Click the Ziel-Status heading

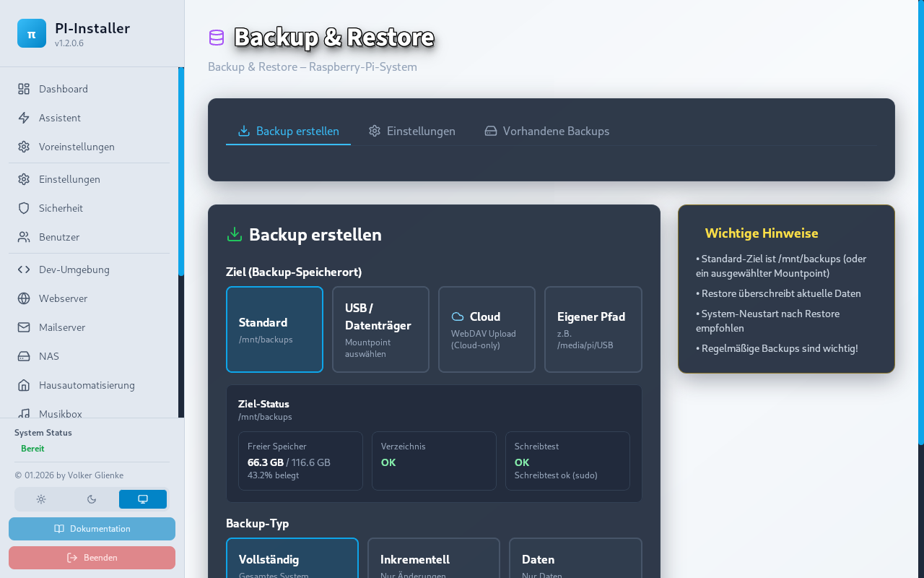[263, 404]
